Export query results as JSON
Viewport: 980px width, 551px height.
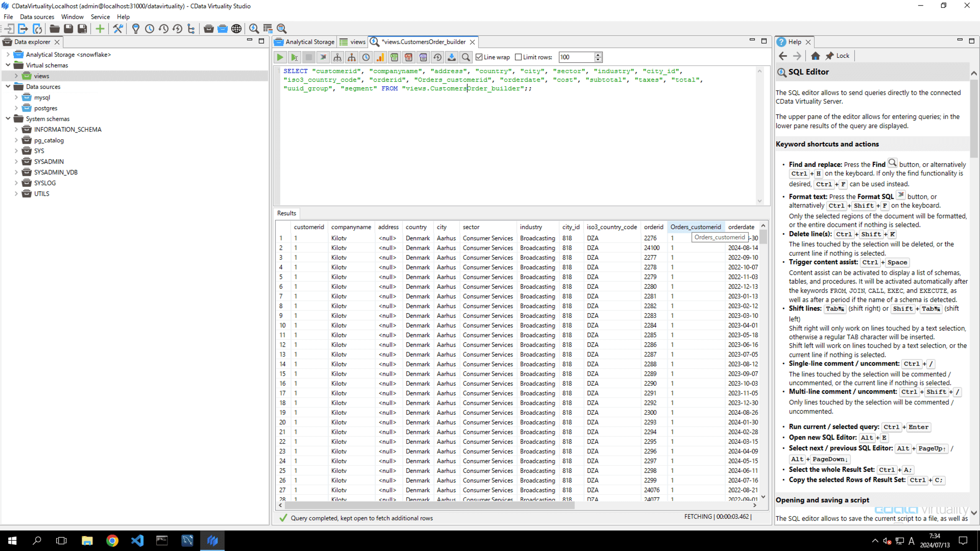(x=423, y=57)
